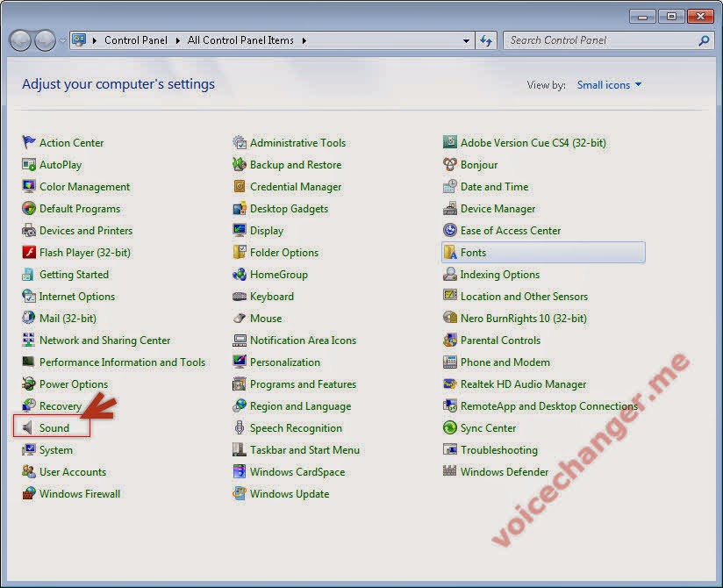Viewport: 723px width, 588px height.
Task: Open the Sound speaker icon
Action: coord(28,427)
